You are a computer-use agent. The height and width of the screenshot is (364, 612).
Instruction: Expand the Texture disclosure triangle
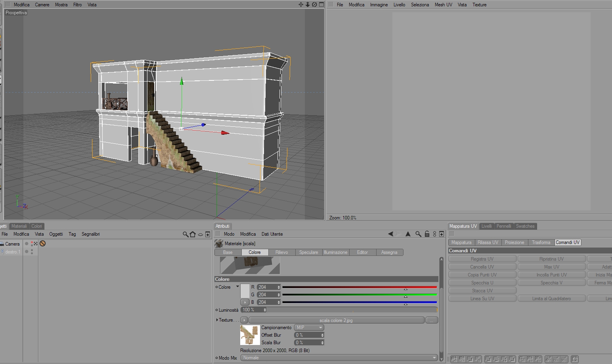[x=217, y=320]
